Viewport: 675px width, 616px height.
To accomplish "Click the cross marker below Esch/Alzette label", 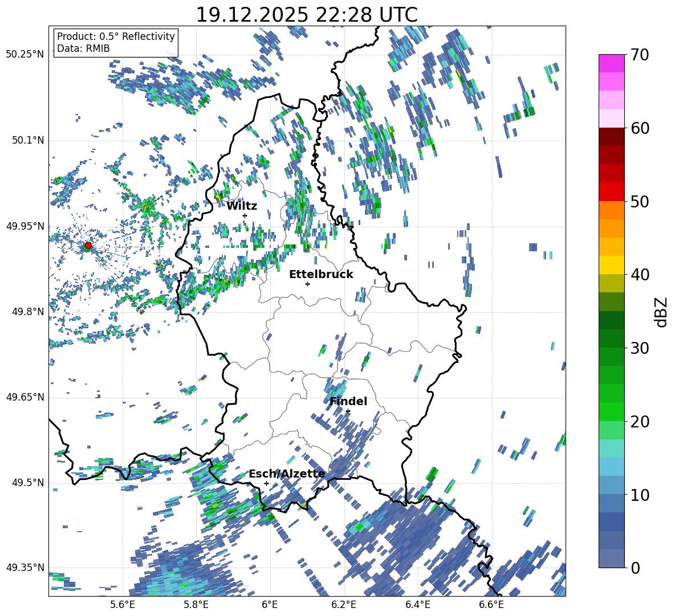I will tap(266, 483).
